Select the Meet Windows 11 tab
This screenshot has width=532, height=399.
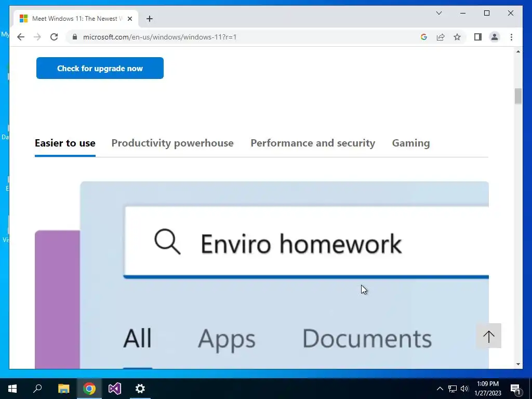click(76, 19)
